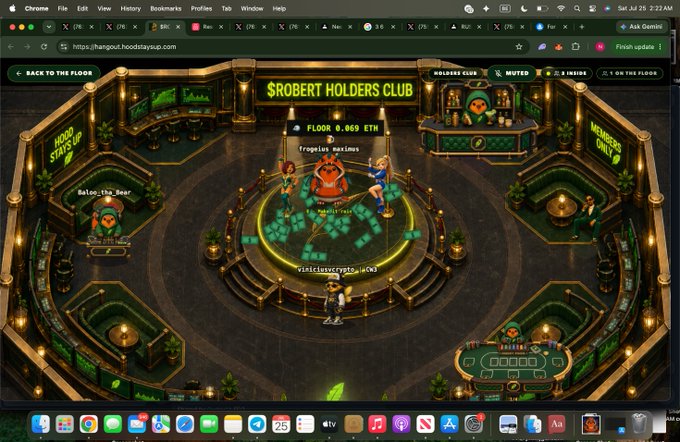Switch to the pink-icon Res tab
680x442 pixels.
[207, 27]
